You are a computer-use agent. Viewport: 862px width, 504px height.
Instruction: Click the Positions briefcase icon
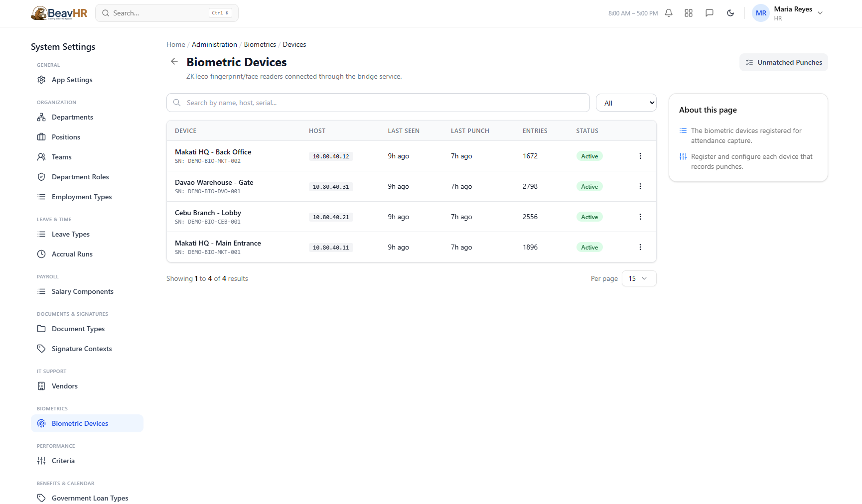(x=41, y=137)
